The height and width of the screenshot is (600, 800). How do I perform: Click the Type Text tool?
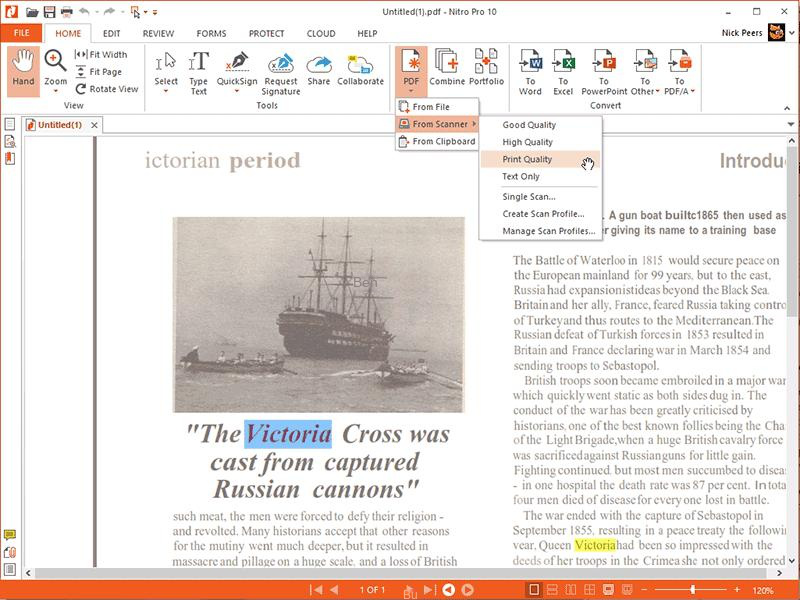(199, 72)
